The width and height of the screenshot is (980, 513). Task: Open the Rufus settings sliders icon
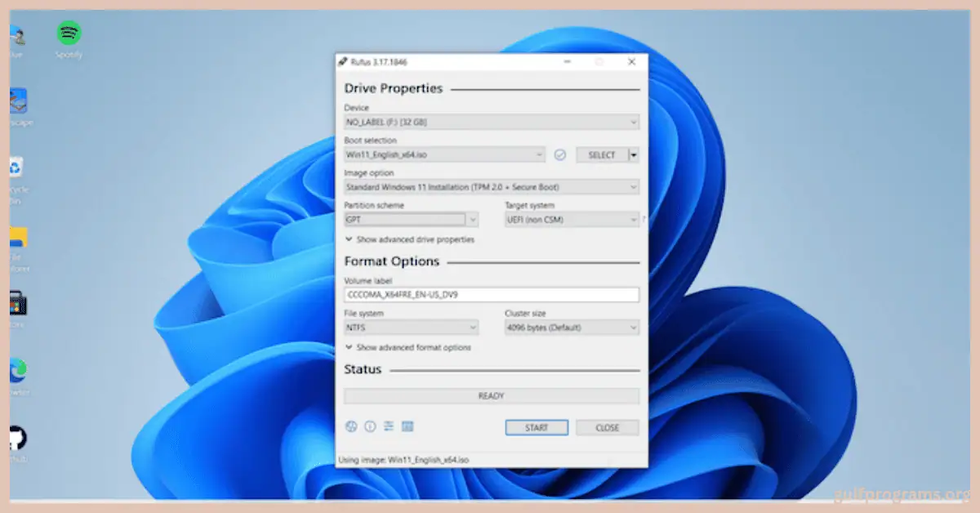pos(389,426)
